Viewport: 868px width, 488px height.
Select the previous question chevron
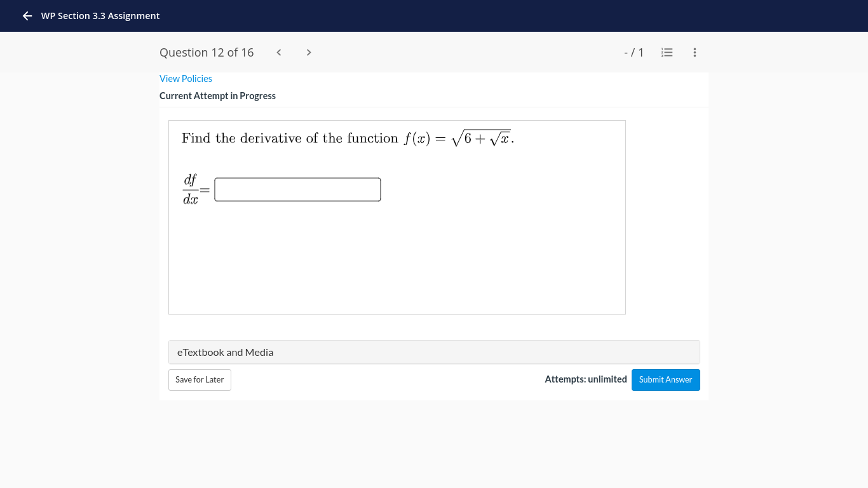(278, 52)
